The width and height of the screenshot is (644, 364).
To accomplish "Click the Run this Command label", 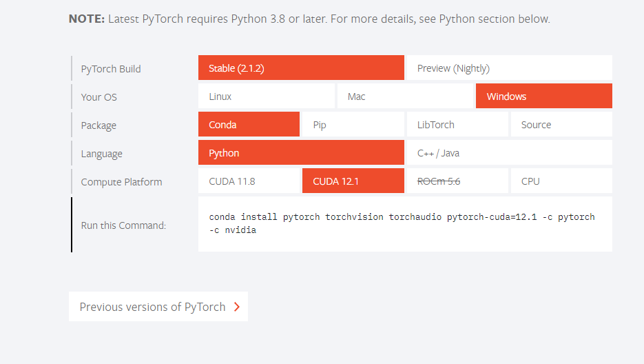I will click(123, 225).
